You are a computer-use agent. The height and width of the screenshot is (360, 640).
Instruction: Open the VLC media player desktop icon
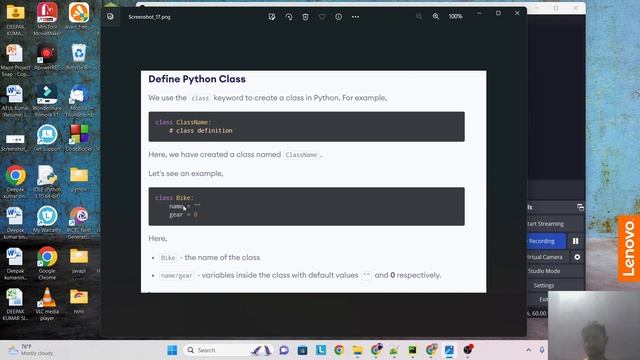47,304
